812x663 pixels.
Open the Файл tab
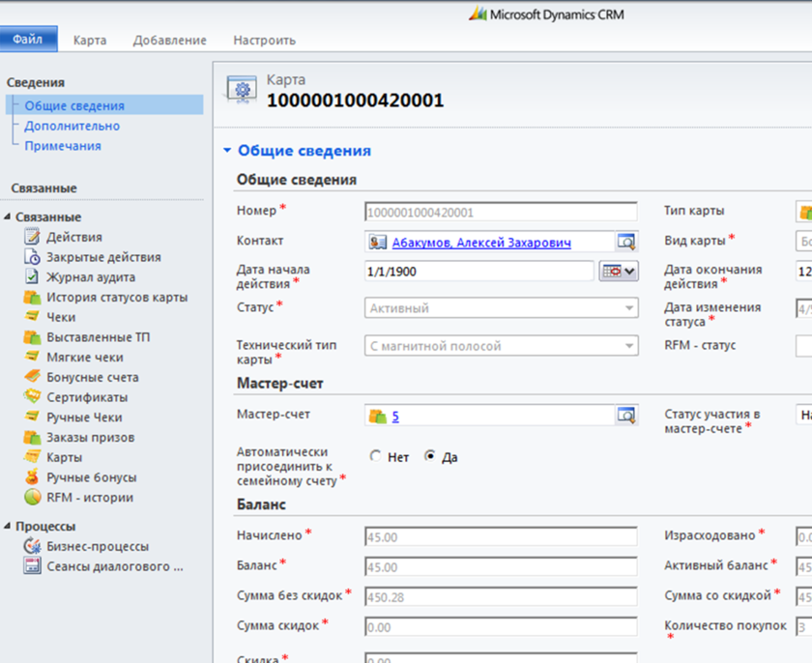tap(28, 40)
